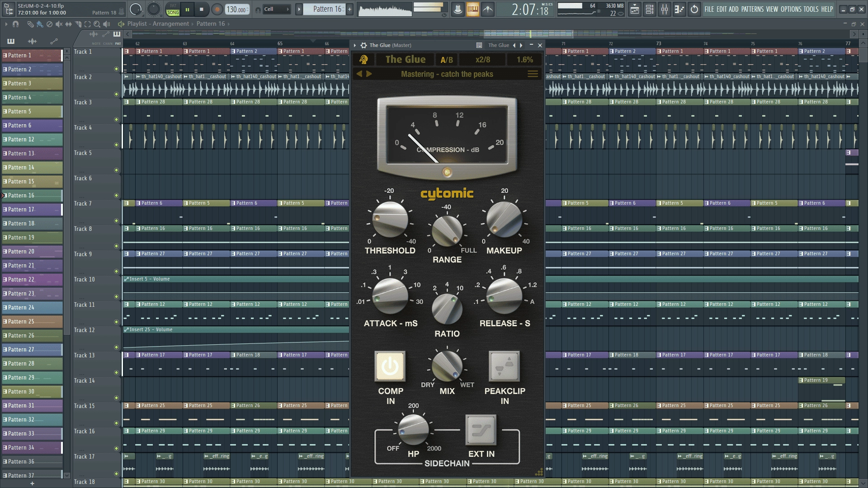Image resolution: width=868 pixels, height=488 pixels.
Task: Open the Playlist view button in top toolbar
Action: [635, 9]
